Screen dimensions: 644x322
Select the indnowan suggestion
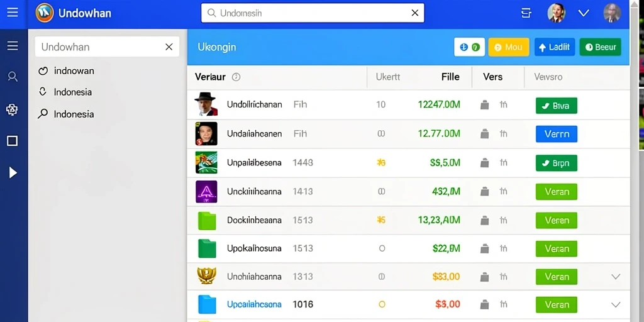[x=74, y=70]
